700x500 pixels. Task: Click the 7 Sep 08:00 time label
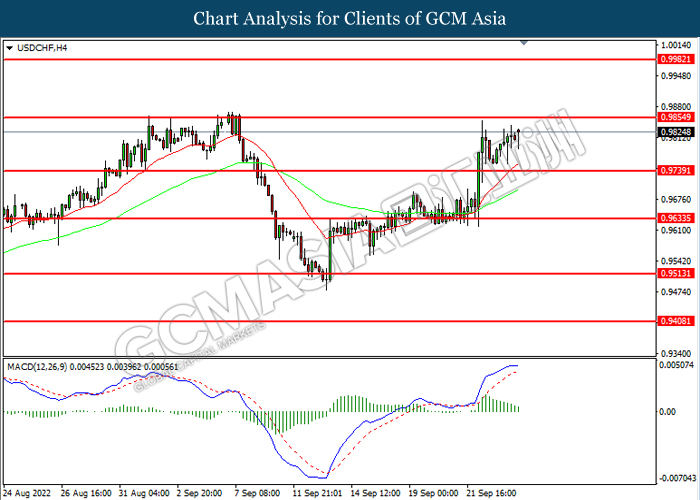[258, 493]
